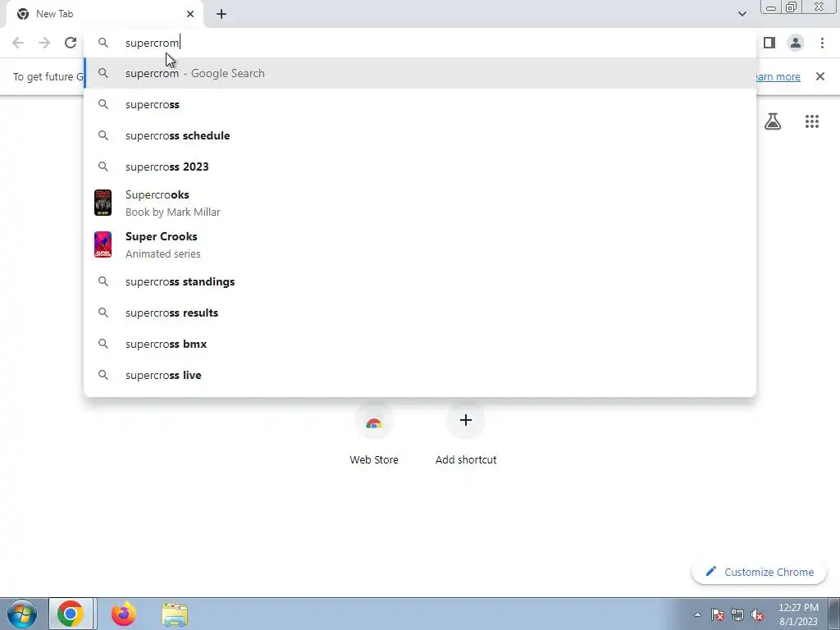Click the search icon beside supercross live
Screen dimensions: 840x630
(x=103, y=375)
